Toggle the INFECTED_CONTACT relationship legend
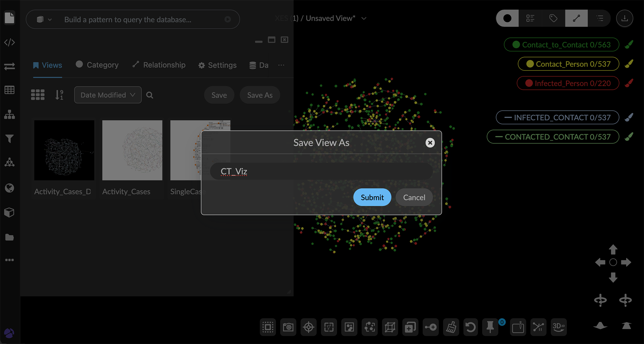The height and width of the screenshot is (344, 644). point(557,117)
